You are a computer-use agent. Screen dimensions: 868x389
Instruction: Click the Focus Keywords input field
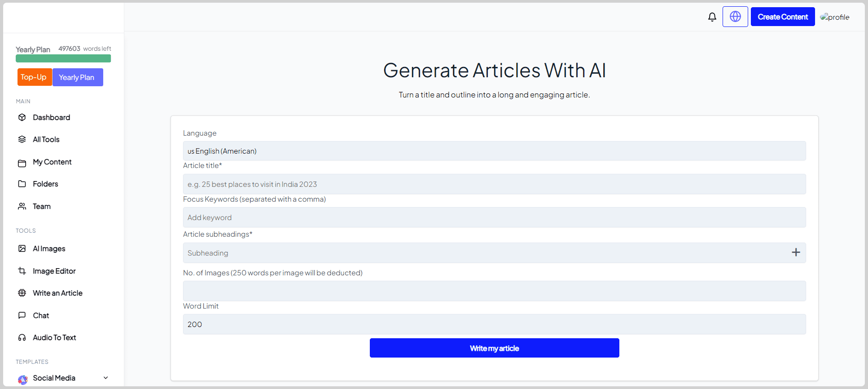click(x=494, y=217)
